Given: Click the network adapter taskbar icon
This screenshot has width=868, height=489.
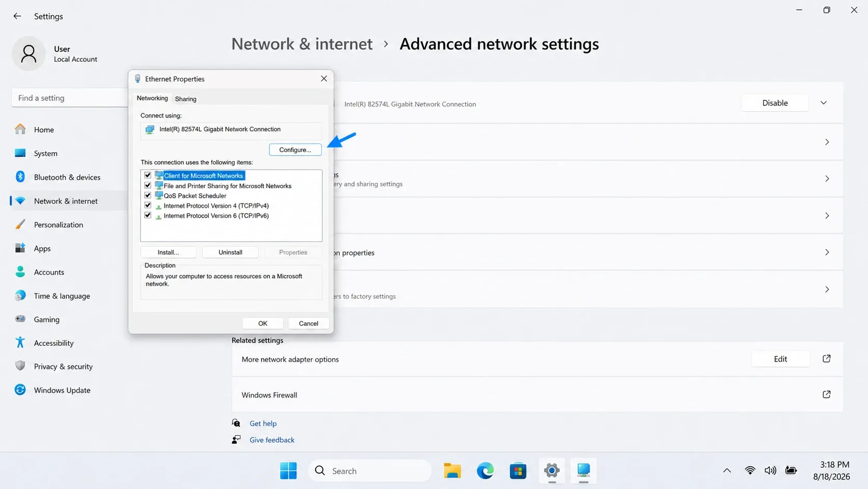Looking at the screenshot, I should (584, 471).
